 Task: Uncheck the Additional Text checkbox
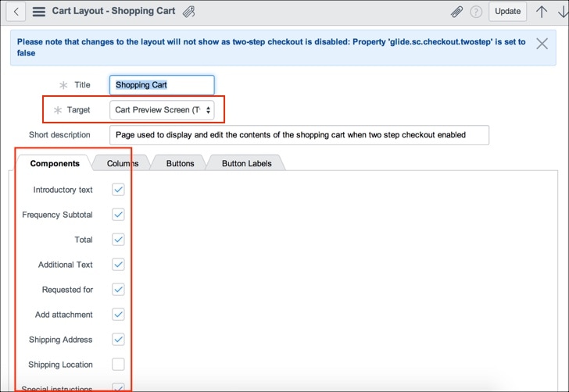point(118,265)
